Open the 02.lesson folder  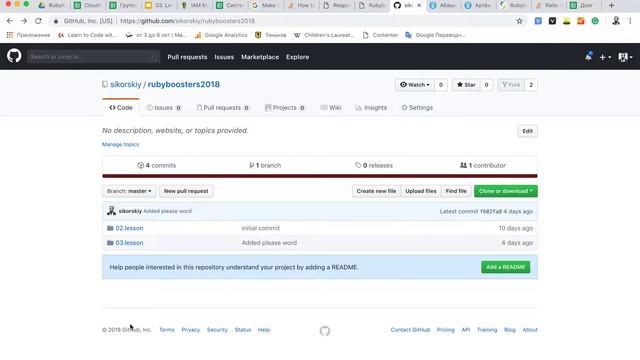129,228
